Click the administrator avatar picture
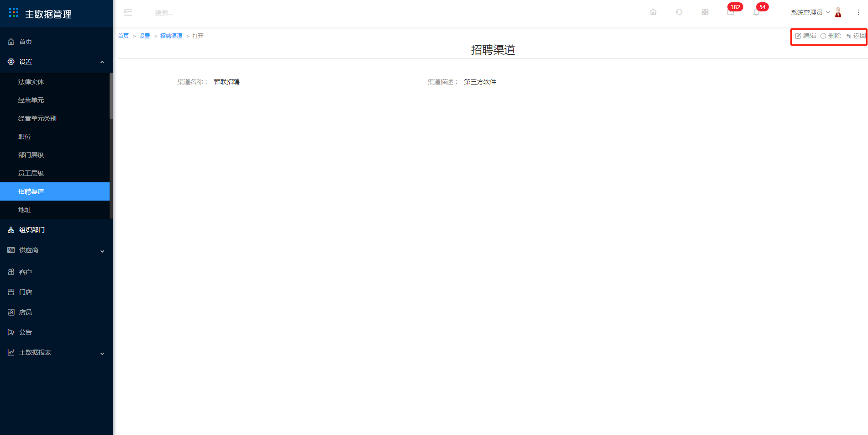Image resolution: width=868 pixels, height=435 pixels. pos(838,12)
